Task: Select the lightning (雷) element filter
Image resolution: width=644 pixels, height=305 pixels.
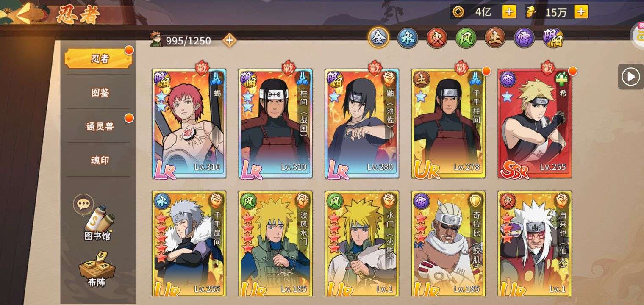Action: pos(525,39)
